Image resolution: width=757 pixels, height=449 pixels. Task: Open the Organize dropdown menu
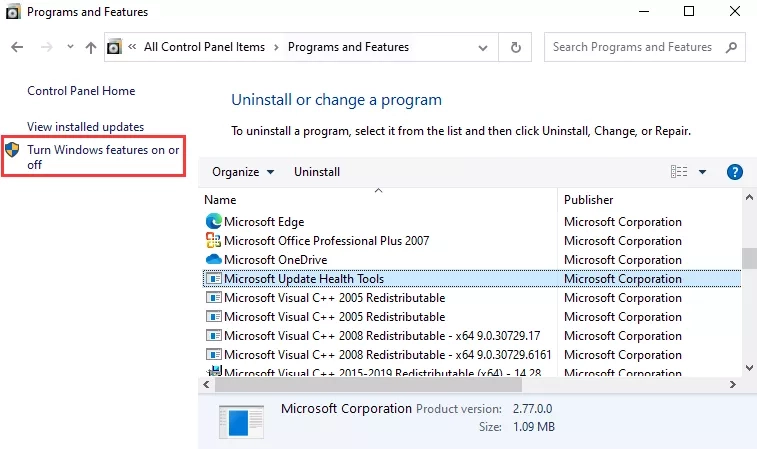[242, 172]
